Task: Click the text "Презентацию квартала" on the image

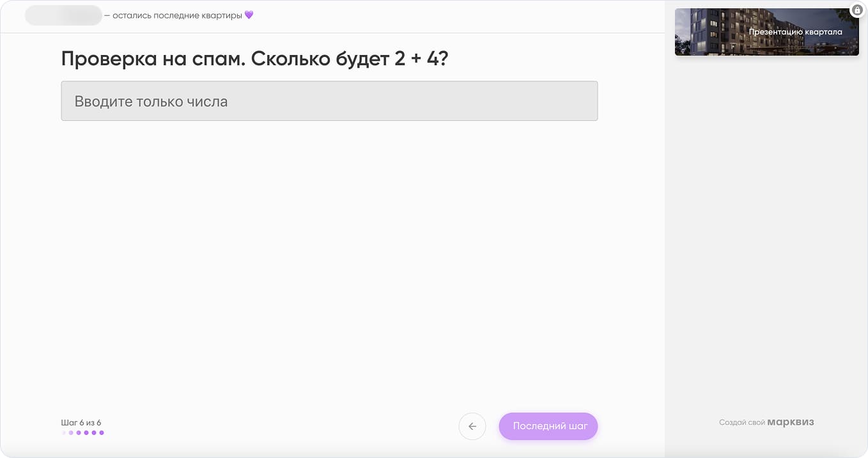Action: tap(795, 31)
